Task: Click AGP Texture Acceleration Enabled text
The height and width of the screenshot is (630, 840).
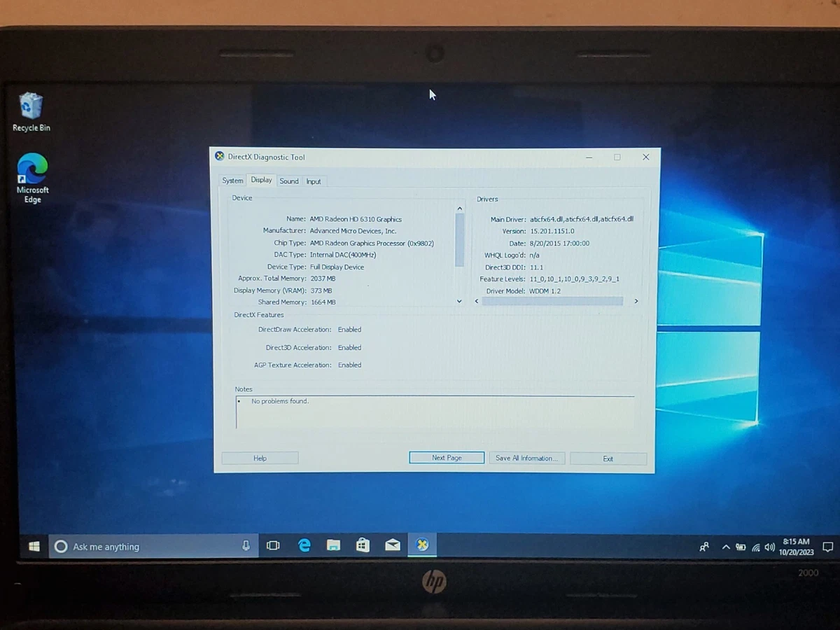Action: coord(349,365)
